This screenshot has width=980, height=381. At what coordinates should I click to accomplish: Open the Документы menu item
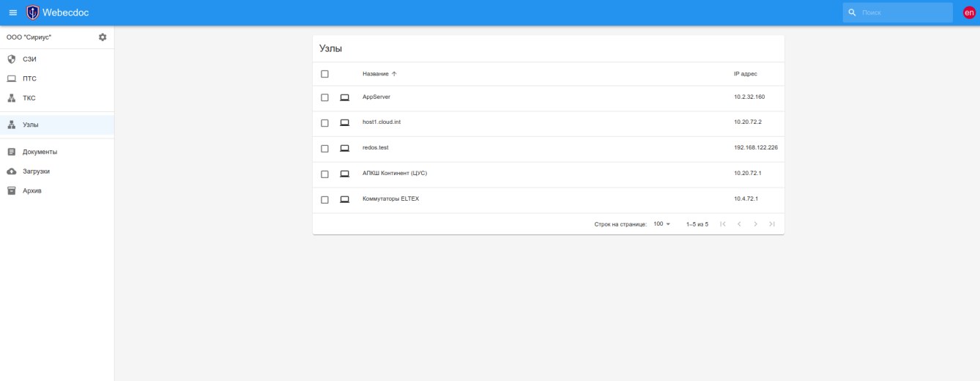coord(57,152)
